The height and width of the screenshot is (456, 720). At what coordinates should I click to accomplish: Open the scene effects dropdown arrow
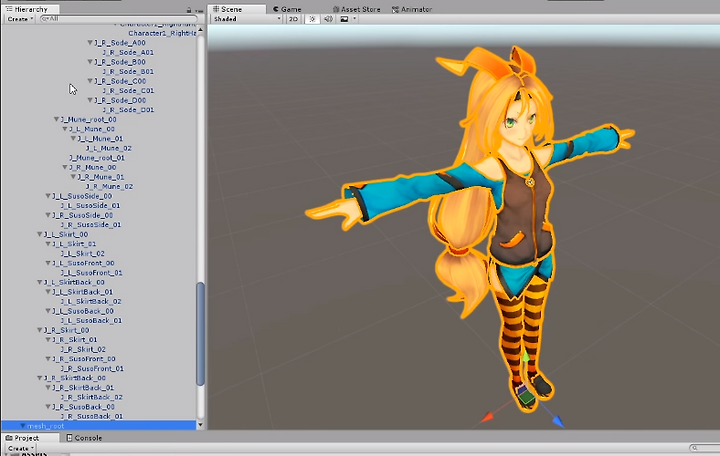(x=354, y=19)
